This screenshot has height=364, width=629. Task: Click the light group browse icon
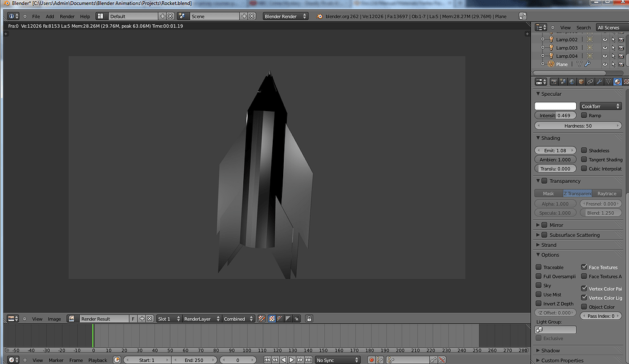(539, 330)
